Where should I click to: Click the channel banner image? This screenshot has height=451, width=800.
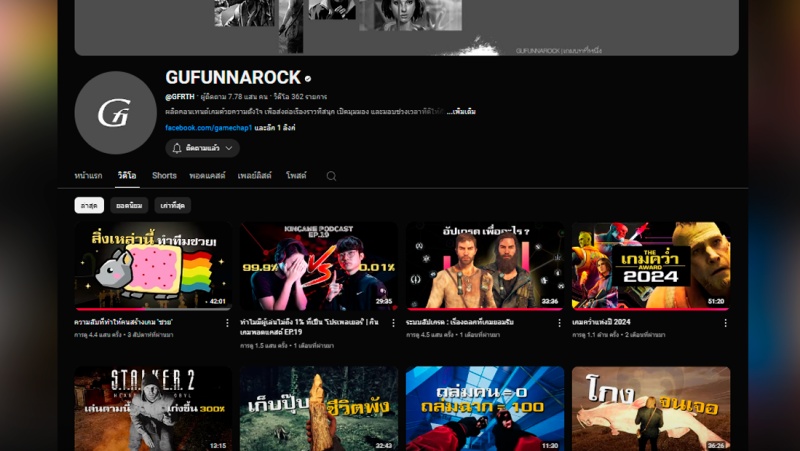click(407, 28)
